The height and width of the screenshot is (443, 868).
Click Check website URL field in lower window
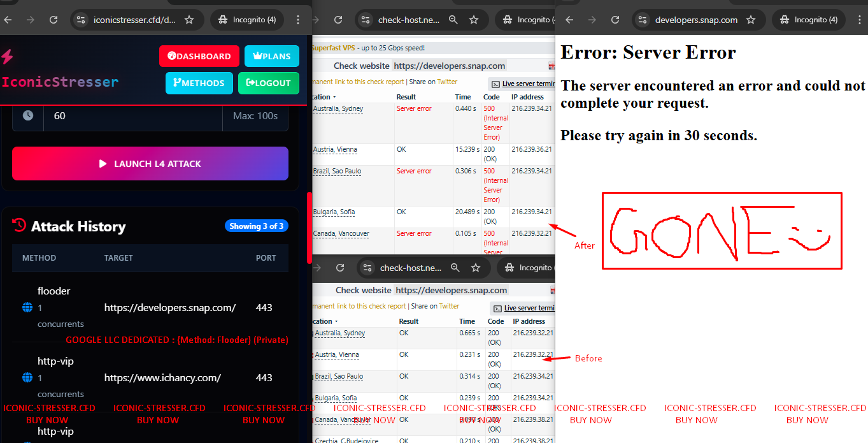coord(452,290)
